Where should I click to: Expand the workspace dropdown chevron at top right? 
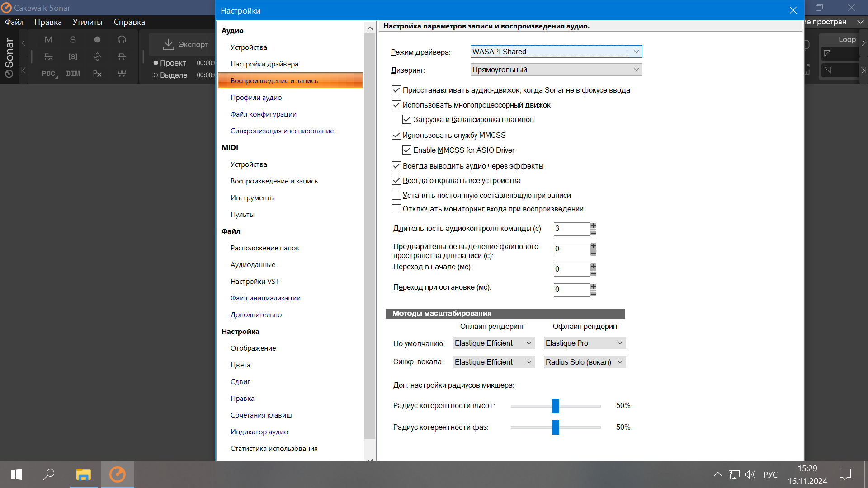click(860, 22)
